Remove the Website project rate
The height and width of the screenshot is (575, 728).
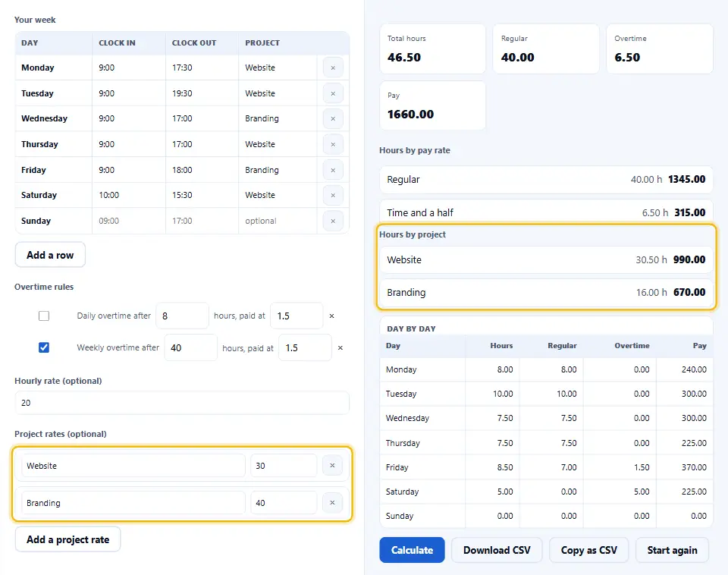coord(332,466)
